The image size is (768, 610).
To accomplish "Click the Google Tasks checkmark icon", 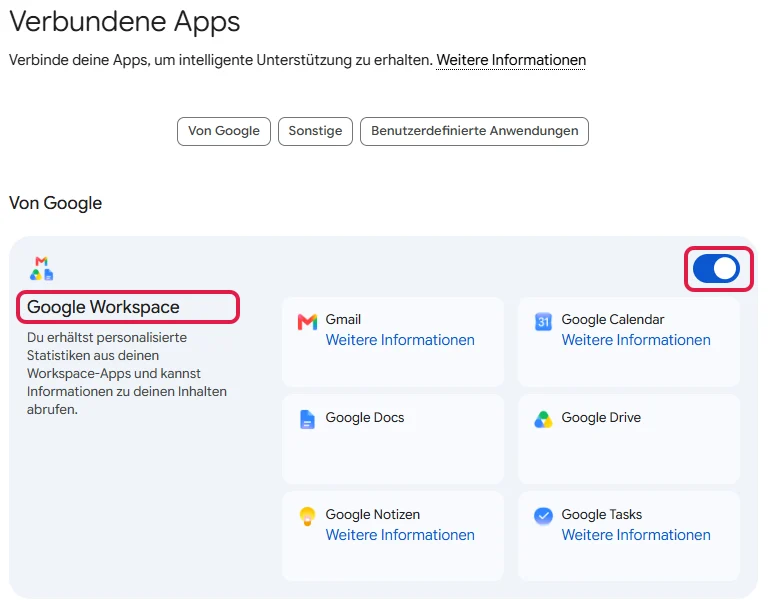I will coord(543,516).
